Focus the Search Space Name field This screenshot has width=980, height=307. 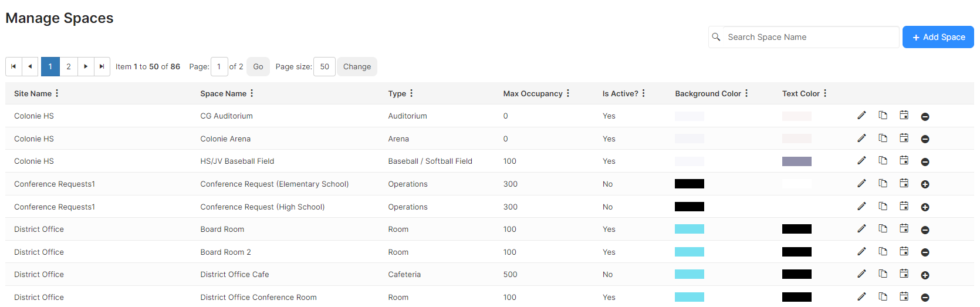pos(803,37)
